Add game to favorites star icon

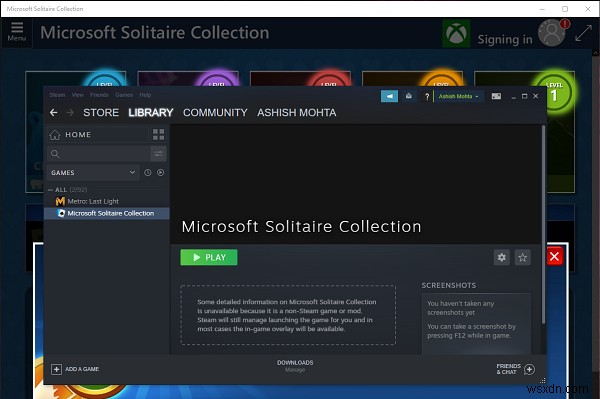pos(523,257)
